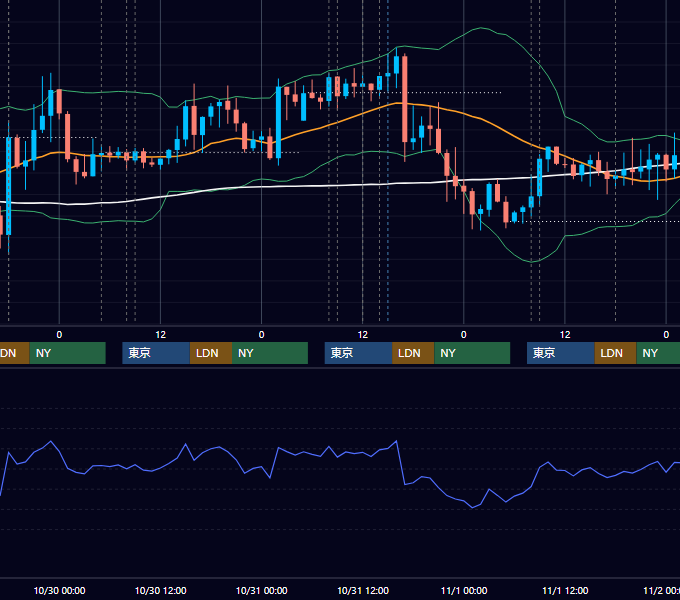Screen dimensions: 680x600
Task: Click the 10/31 12:00 time axis label
Action: click(x=363, y=590)
